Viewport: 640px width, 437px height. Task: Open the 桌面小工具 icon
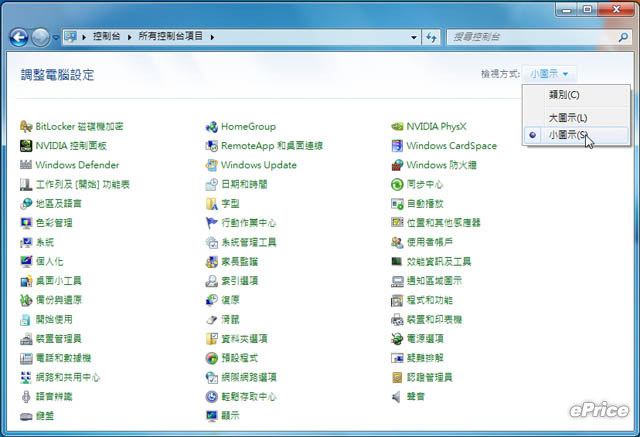[x=26, y=281]
